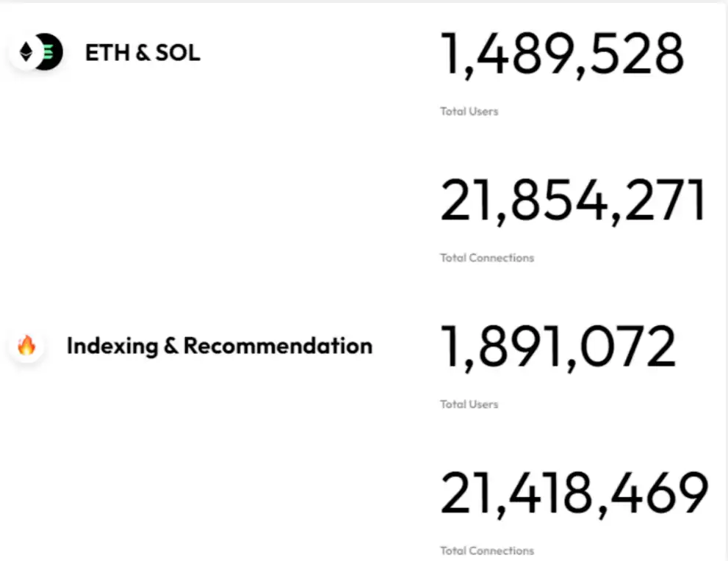Click "Total Connections" label below 21,854,271
728x561 pixels.
486,258
